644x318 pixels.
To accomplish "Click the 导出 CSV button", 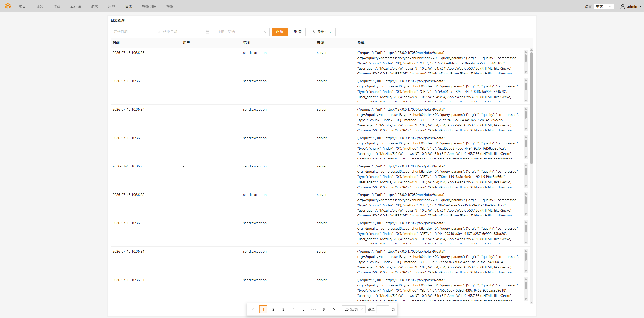I will point(321,32).
